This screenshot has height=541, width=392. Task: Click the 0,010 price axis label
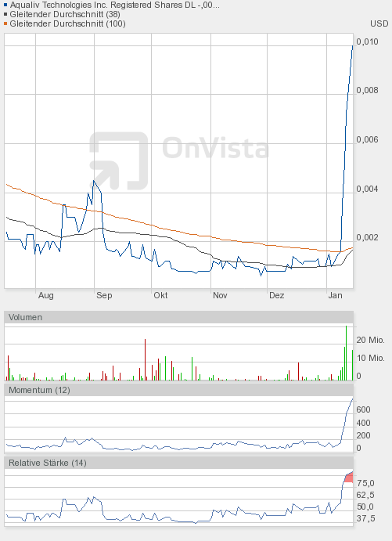[x=367, y=41]
